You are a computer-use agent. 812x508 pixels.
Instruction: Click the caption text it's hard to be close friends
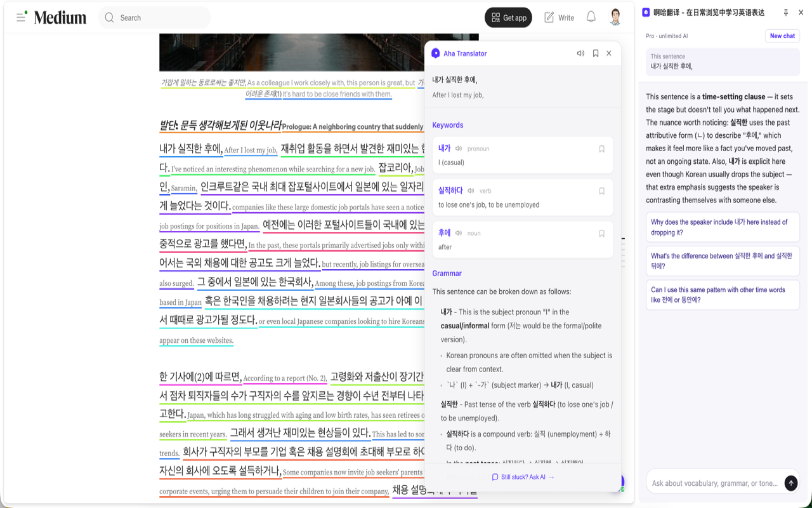point(337,94)
